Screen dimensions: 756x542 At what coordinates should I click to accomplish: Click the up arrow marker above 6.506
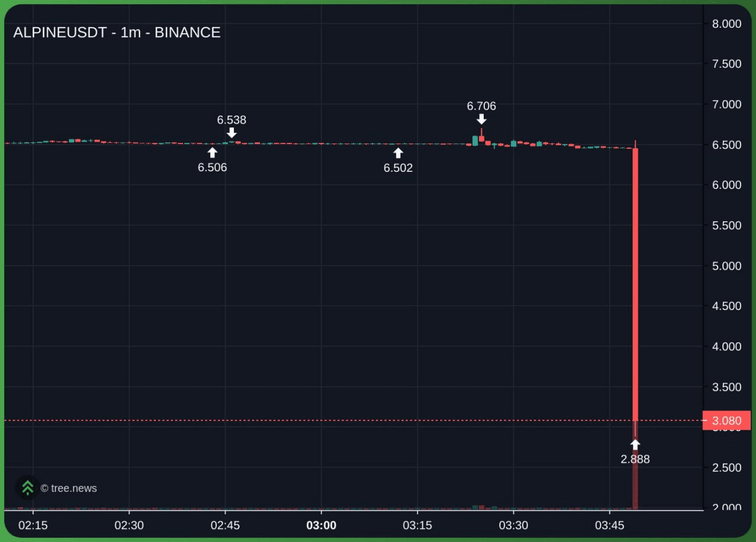click(x=212, y=153)
